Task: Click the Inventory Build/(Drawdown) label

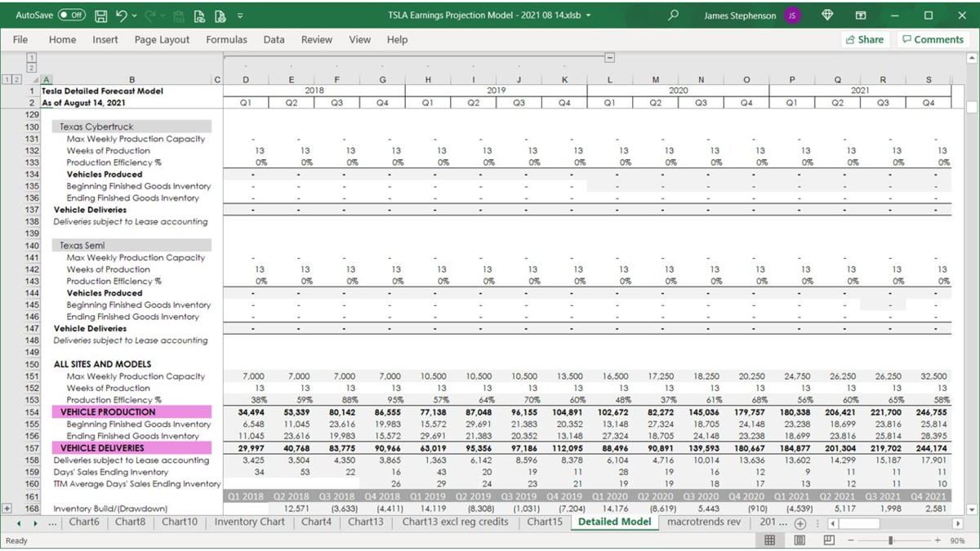Action: [x=111, y=509]
